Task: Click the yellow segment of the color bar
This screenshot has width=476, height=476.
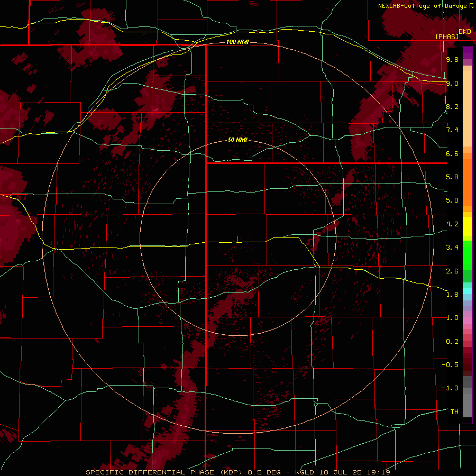Action: (467, 226)
